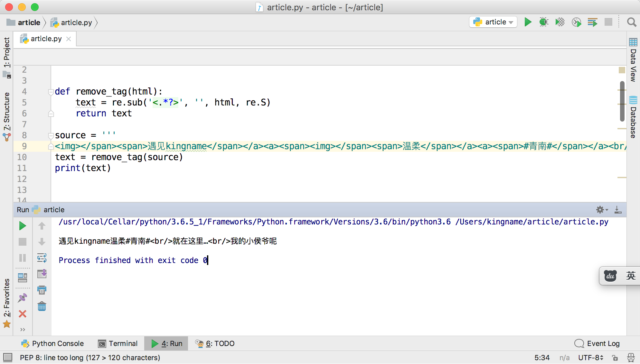
Task: Open the Event Log
Action: coord(597,343)
